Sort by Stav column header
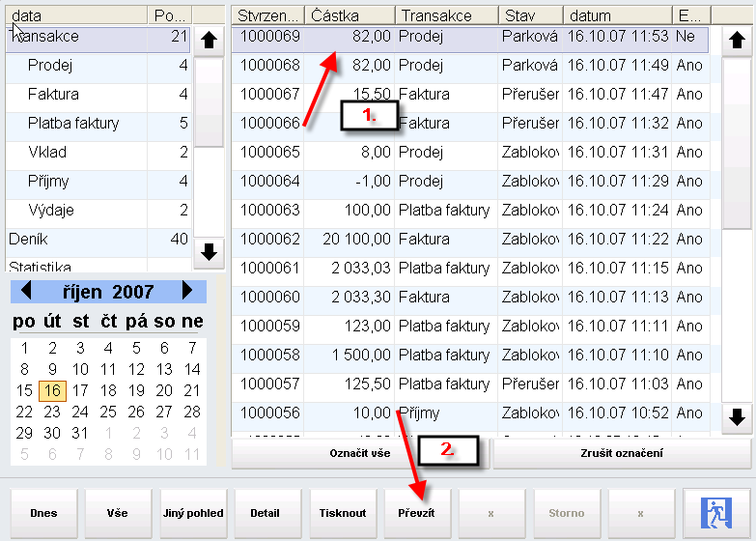 (x=531, y=15)
